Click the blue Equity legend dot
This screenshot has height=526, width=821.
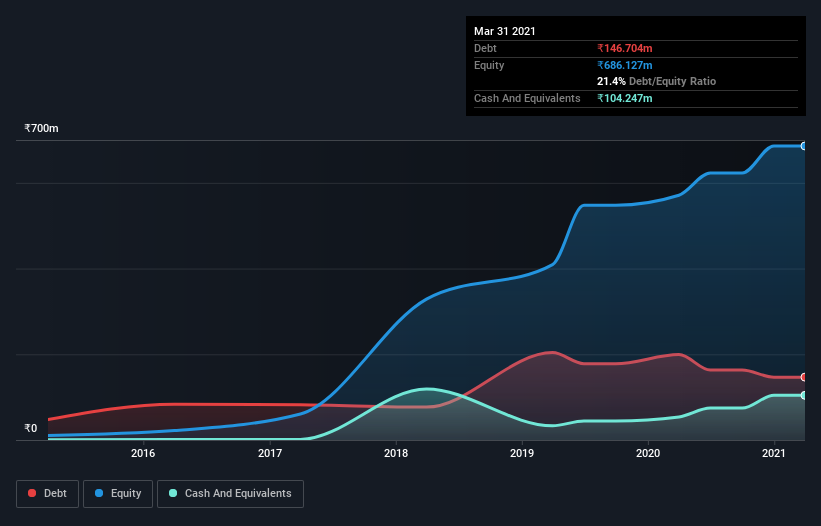(x=99, y=493)
